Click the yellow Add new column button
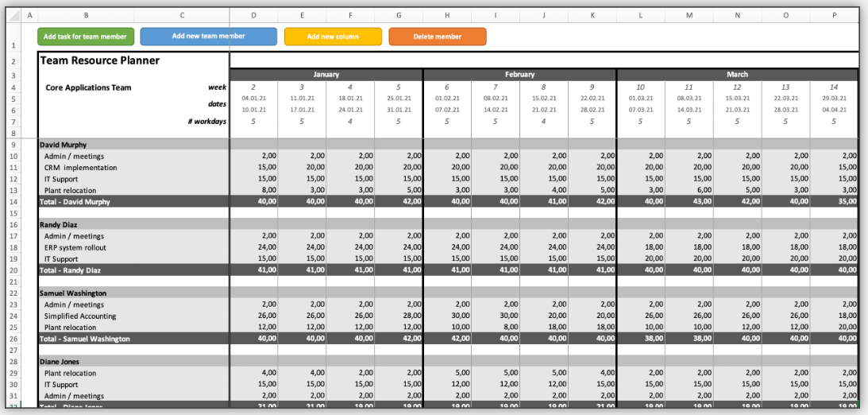Screen dimensions: 868x415 [333, 37]
